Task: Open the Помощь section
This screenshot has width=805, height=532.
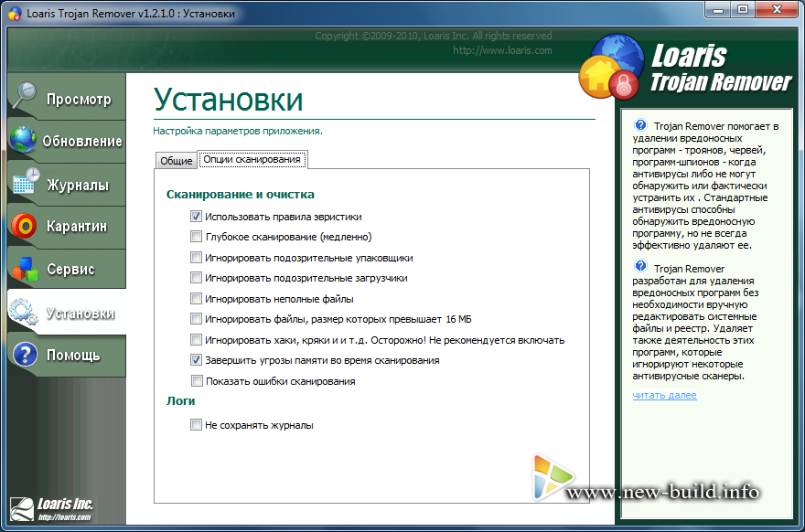Action: [x=67, y=355]
